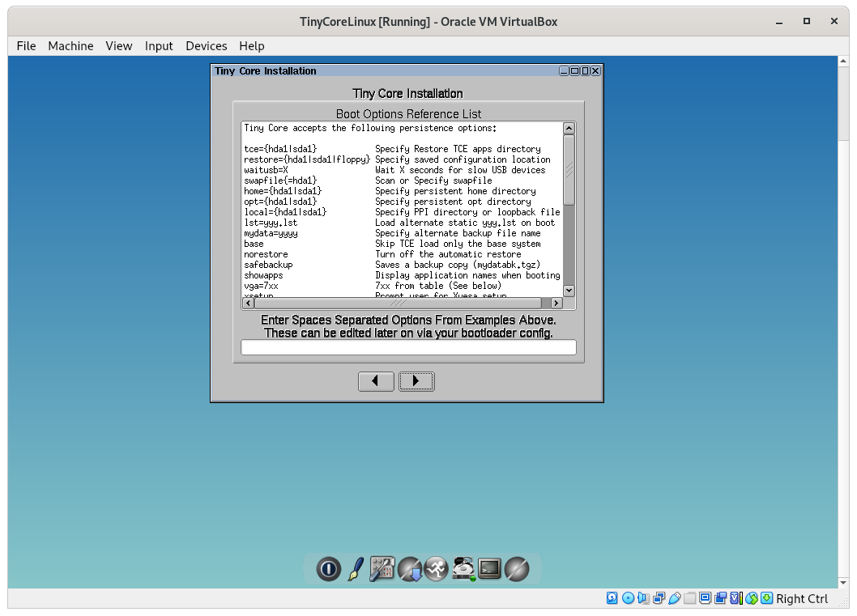The image size is (857, 616).
Task: Click the forward arrow button in installer
Action: coord(416,381)
